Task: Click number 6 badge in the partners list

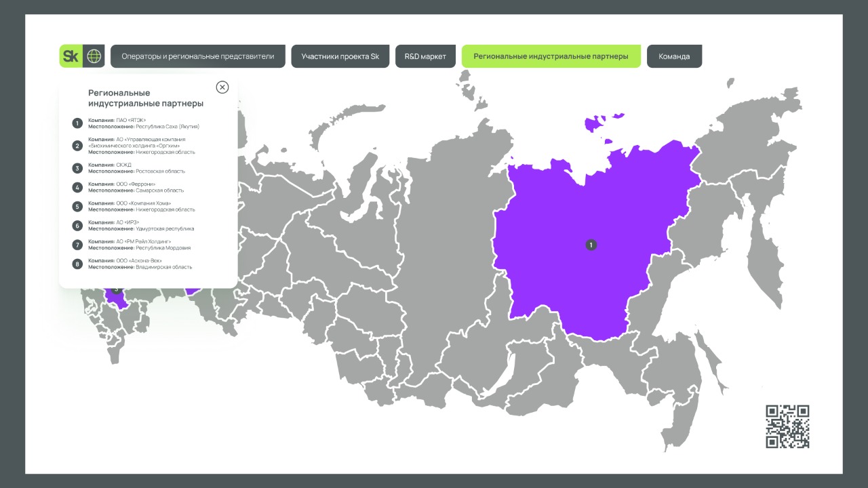Action: (77, 226)
